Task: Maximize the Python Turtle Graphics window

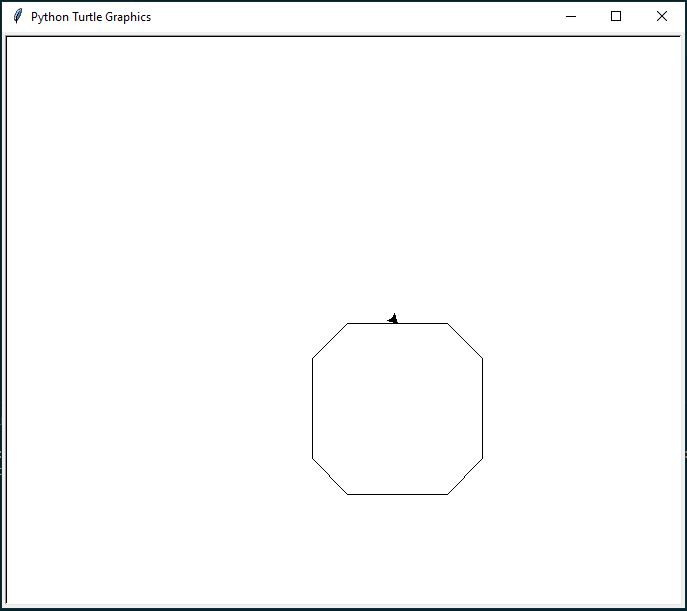Action: point(616,17)
